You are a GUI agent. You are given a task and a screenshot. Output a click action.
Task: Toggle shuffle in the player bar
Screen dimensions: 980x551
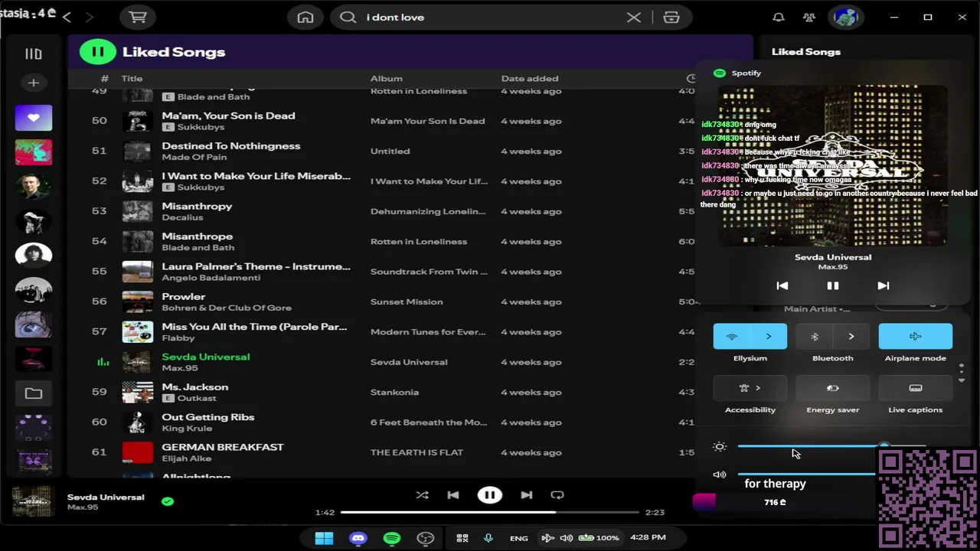pyautogui.click(x=422, y=495)
